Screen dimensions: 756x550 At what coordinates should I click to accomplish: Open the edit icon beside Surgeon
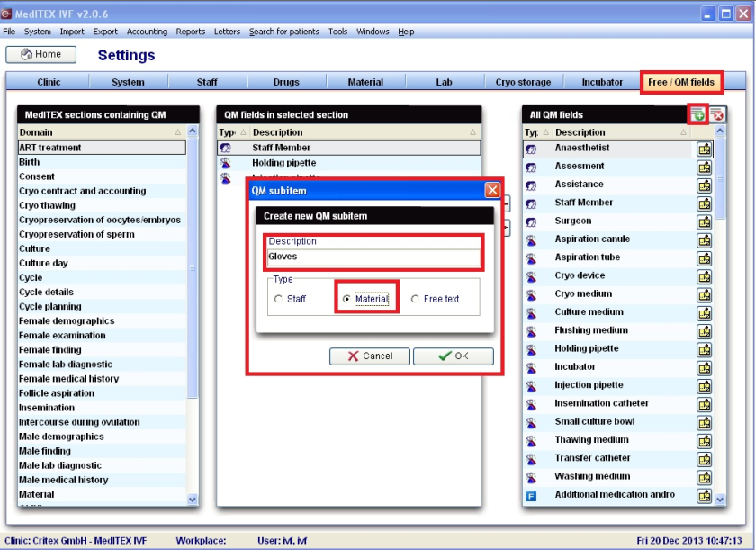point(705,222)
